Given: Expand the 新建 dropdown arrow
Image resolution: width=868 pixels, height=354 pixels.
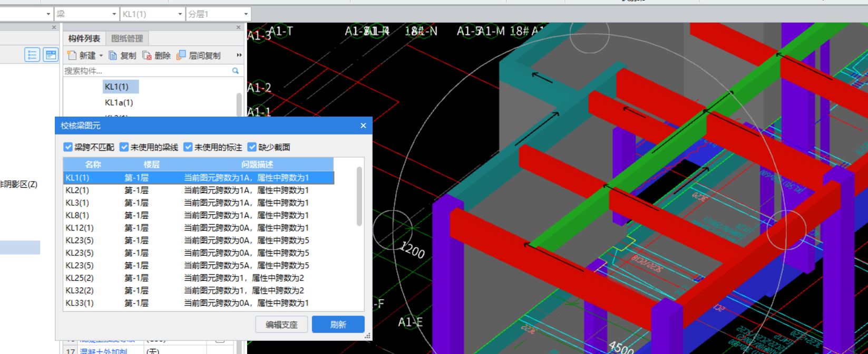Looking at the screenshot, I should (x=101, y=55).
